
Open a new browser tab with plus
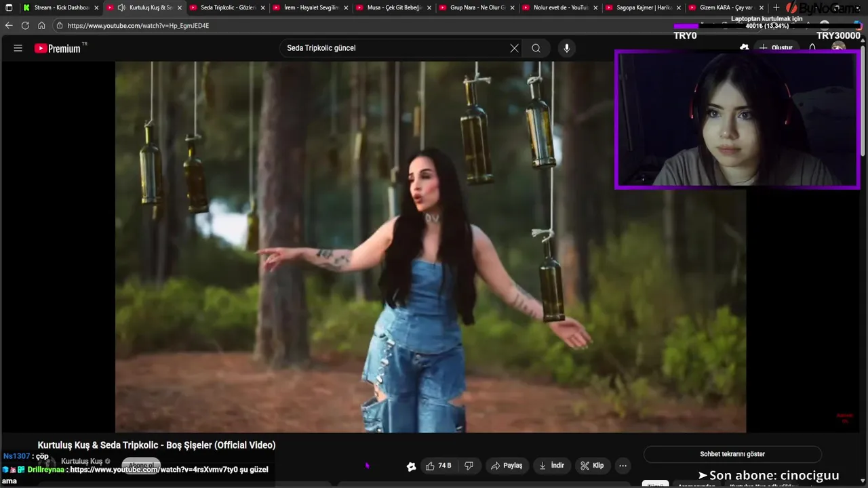(776, 7)
